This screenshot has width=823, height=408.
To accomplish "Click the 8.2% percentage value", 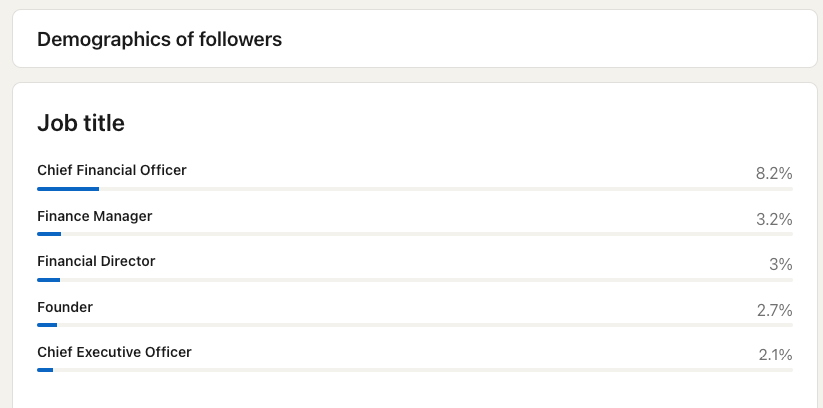I will (774, 173).
